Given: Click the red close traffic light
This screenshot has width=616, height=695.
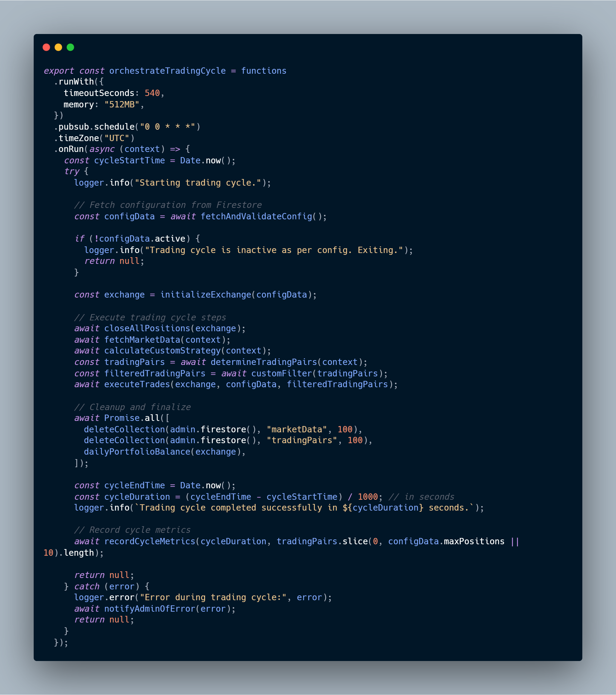Looking at the screenshot, I should tap(47, 48).
